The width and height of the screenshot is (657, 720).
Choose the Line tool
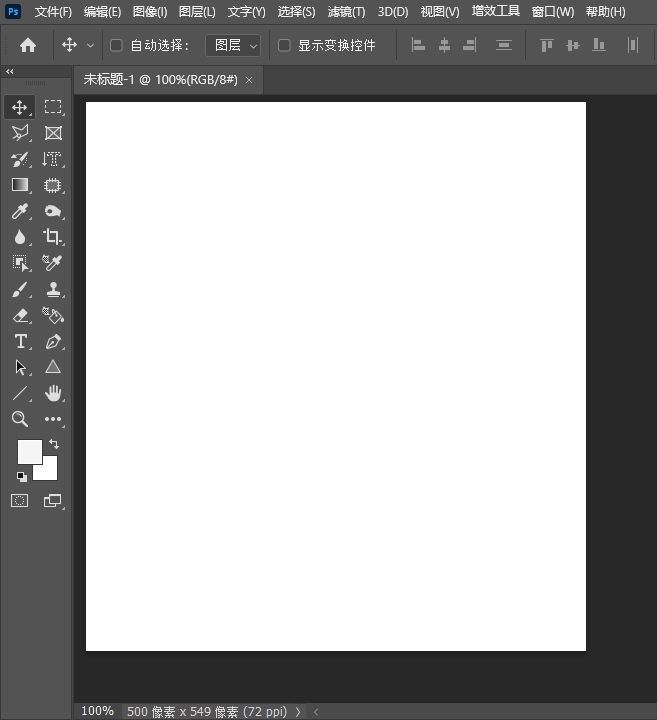click(x=20, y=394)
